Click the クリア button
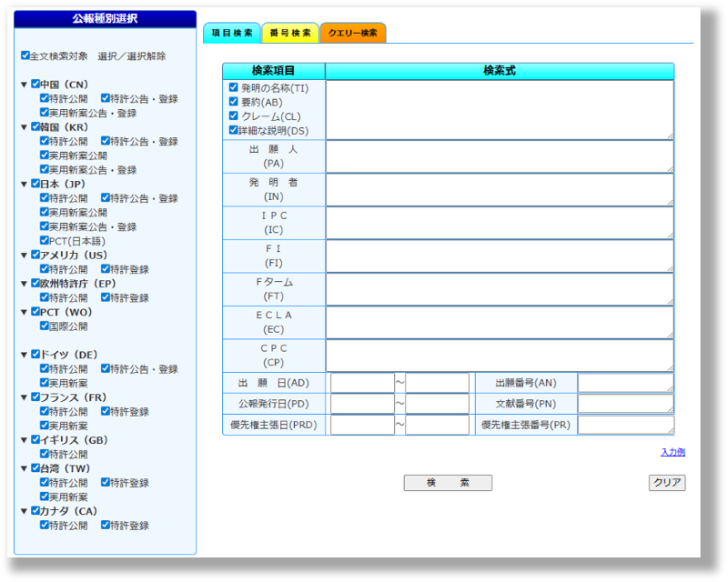Viewport: 728px width, 582px height. coord(666,483)
